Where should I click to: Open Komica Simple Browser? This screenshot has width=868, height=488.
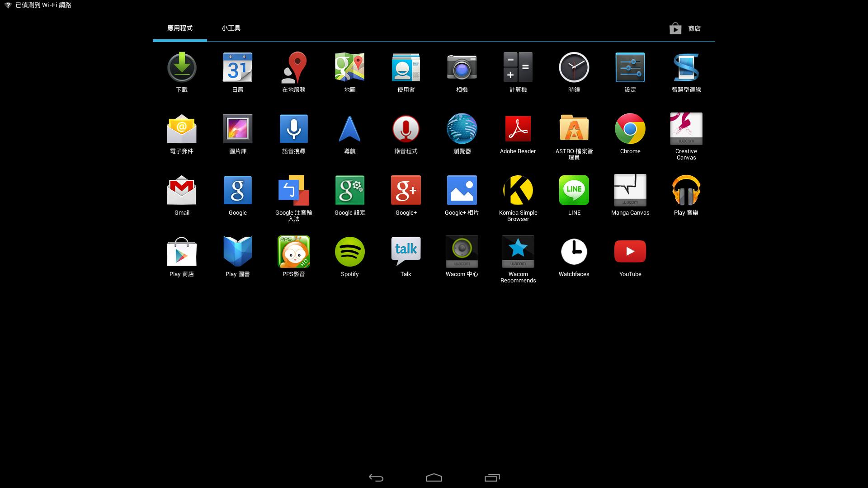click(518, 190)
